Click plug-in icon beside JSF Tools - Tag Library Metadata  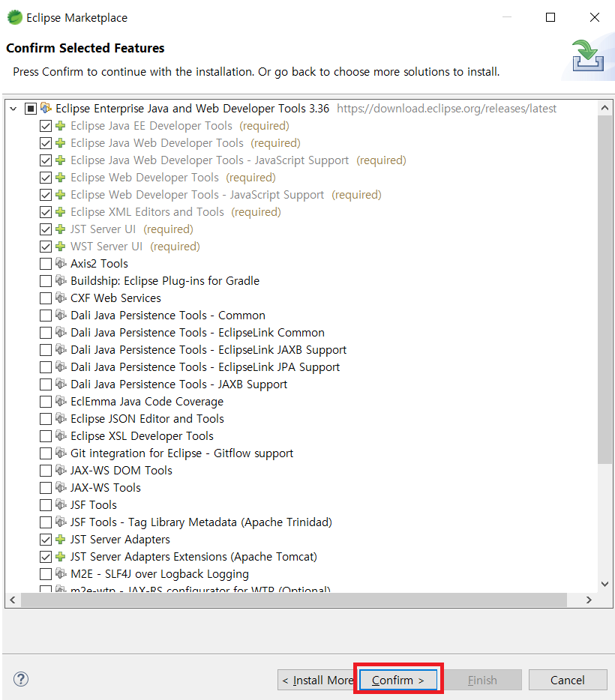coord(61,522)
